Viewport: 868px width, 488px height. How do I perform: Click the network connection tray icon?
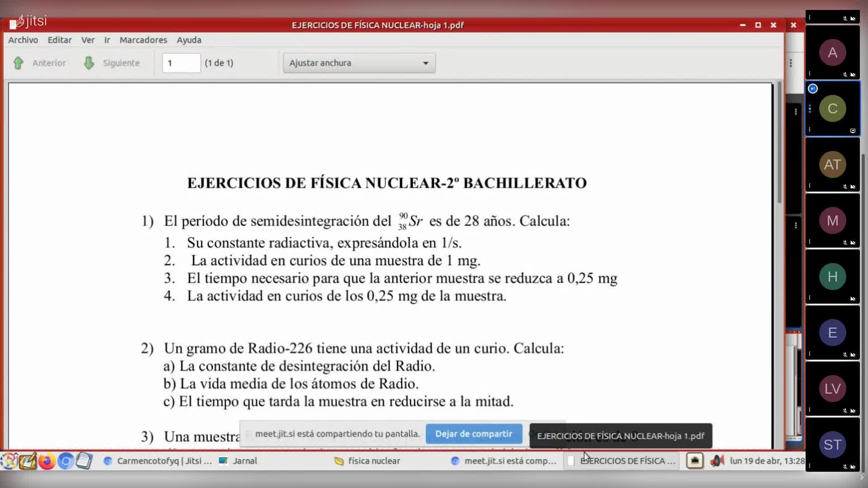pyautogui.click(x=695, y=461)
